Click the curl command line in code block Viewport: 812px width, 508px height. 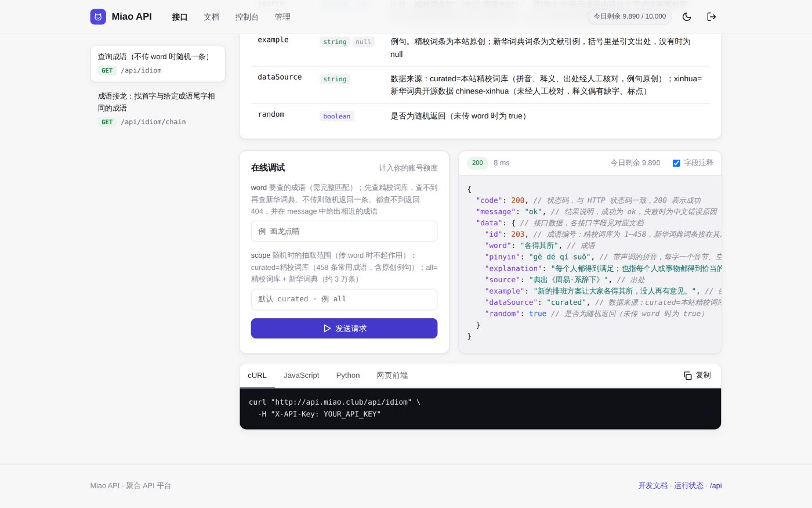[335, 402]
